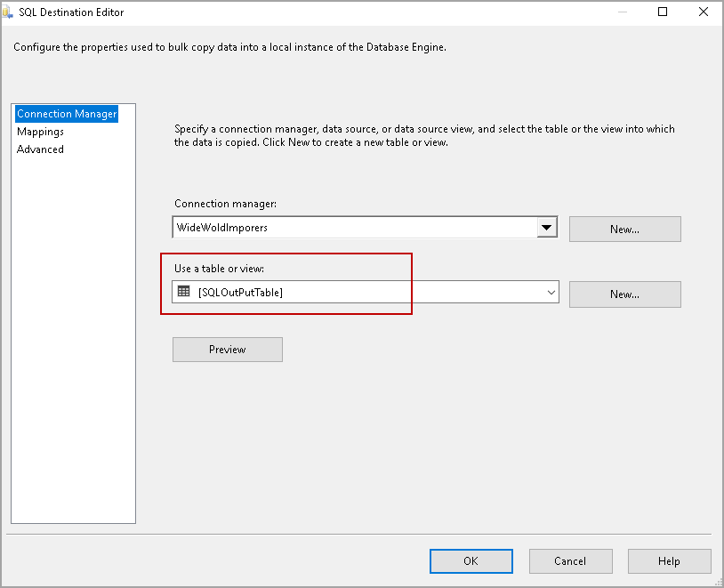724x588 pixels.
Task: Click the table icon beside [SQLOutPutTable]
Action: pyautogui.click(x=184, y=292)
